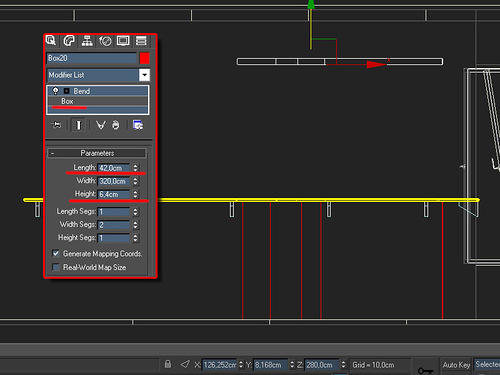Click the Box20 object name field
This screenshot has height=375, width=500.
tap(92, 58)
